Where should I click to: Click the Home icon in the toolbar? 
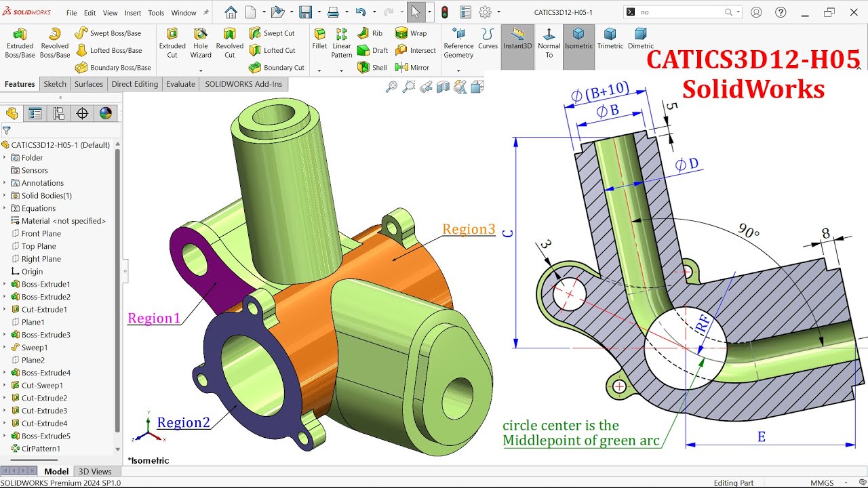pos(231,12)
